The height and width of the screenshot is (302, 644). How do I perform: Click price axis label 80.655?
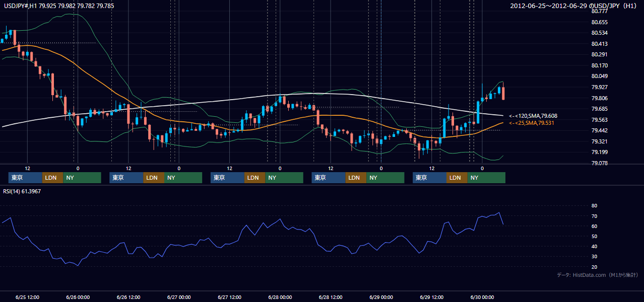click(599, 22)
